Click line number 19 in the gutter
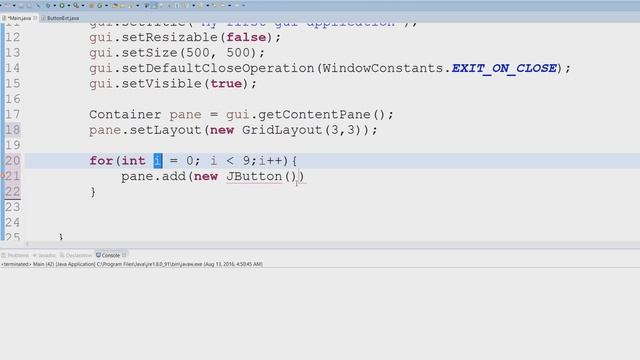This screenshot has height=360, width=640. [13, 145]
